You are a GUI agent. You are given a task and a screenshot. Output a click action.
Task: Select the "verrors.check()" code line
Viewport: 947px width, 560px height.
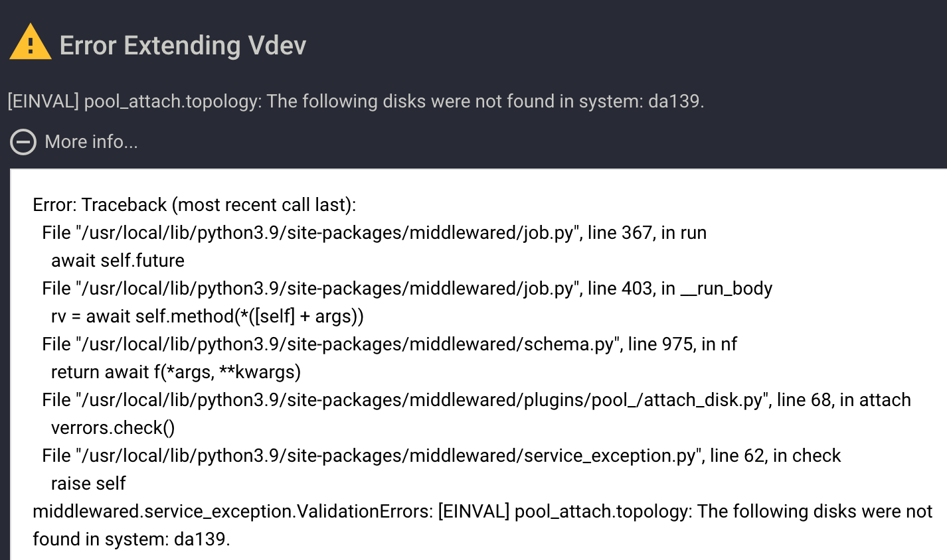click(113, 428)
